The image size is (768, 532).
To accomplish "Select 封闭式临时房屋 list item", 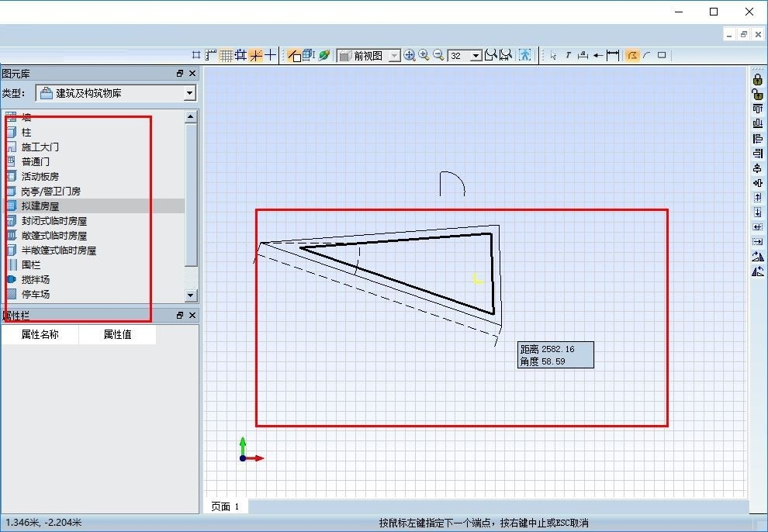I will point(93,221).
